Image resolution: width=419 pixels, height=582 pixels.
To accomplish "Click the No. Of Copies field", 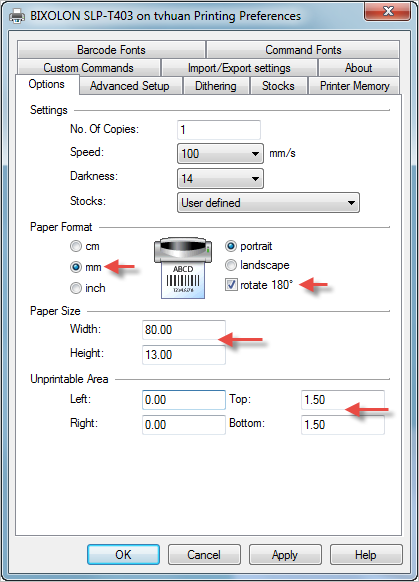I will point(219,130).
